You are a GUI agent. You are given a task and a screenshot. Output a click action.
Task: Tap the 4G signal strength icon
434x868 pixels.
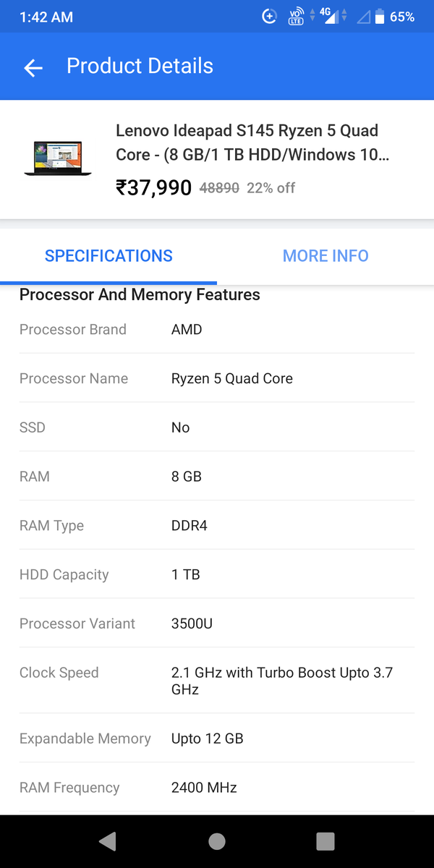[330, 16]
